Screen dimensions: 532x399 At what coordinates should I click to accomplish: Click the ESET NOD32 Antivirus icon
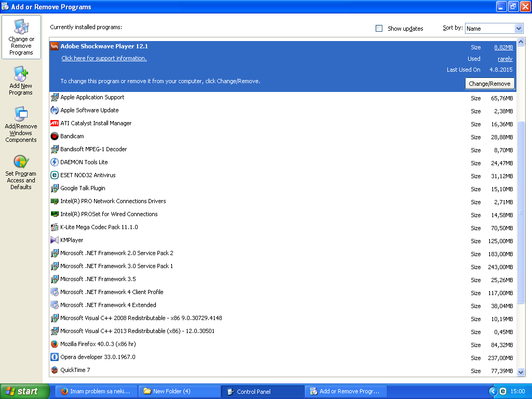pyautogui.click(x=54, y=175)
